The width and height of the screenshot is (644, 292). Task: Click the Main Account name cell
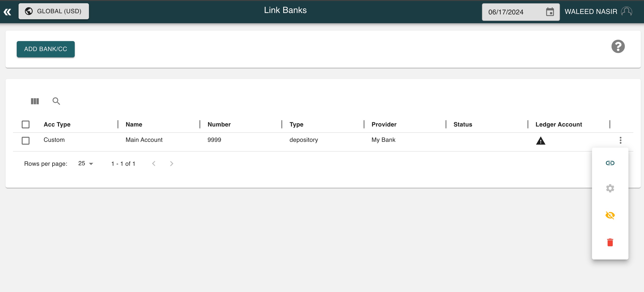click(x=144, y=140)
